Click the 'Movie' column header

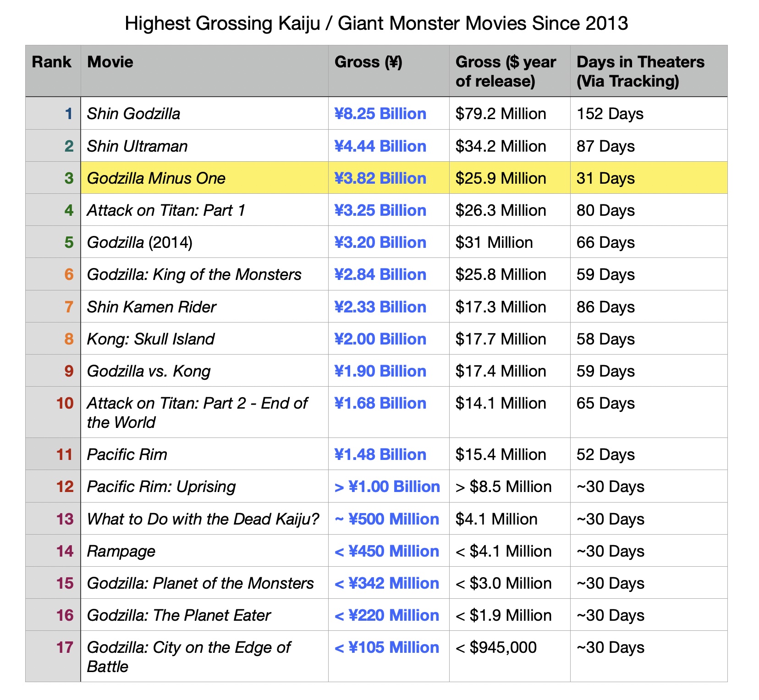click(x=204, y=71)
